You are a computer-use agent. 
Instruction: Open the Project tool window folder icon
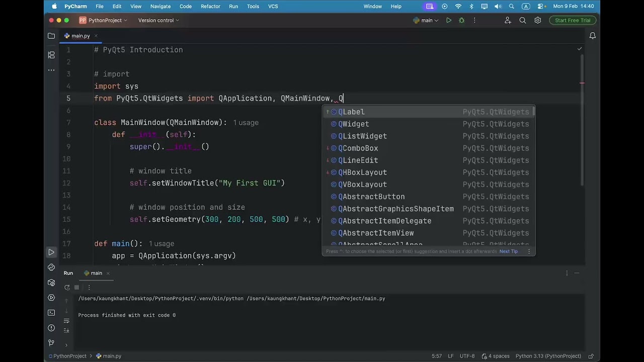click(51, 36)
